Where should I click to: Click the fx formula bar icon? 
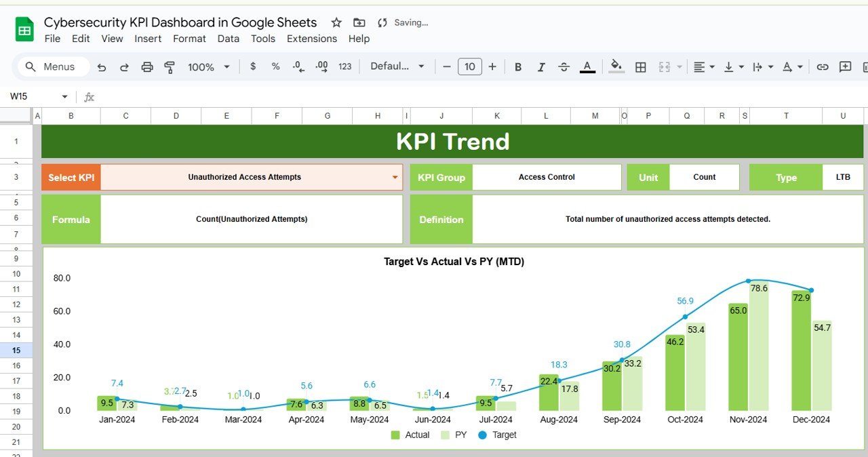(89, 97)
